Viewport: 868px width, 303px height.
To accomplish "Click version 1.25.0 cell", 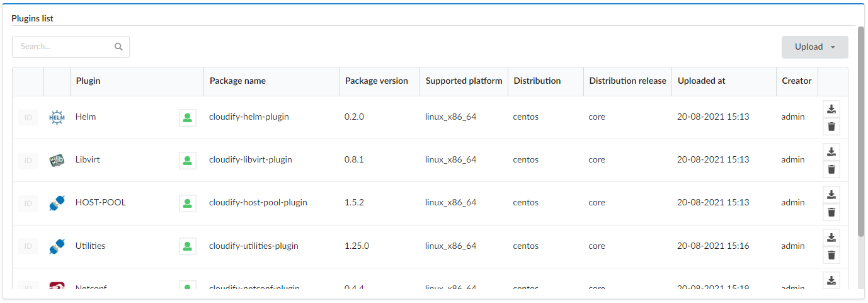I will (357, 246).
